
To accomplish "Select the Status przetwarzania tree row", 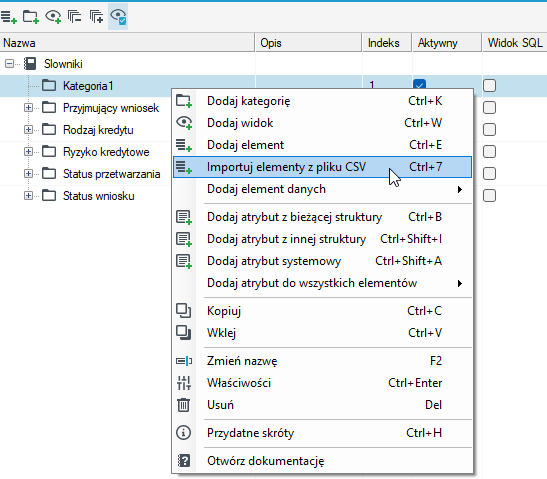I will tap(111, 174).
